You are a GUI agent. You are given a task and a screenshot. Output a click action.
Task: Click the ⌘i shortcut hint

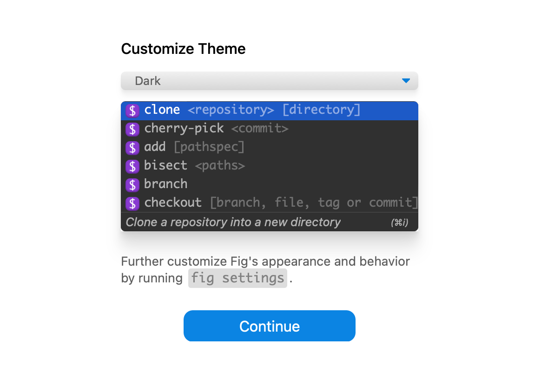[400, 223]
